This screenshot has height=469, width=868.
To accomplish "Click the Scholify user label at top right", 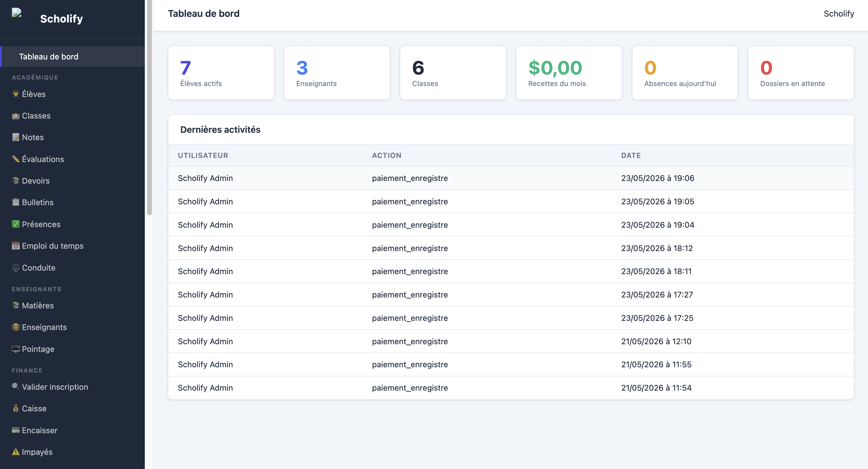I will (x=839, y=14).
